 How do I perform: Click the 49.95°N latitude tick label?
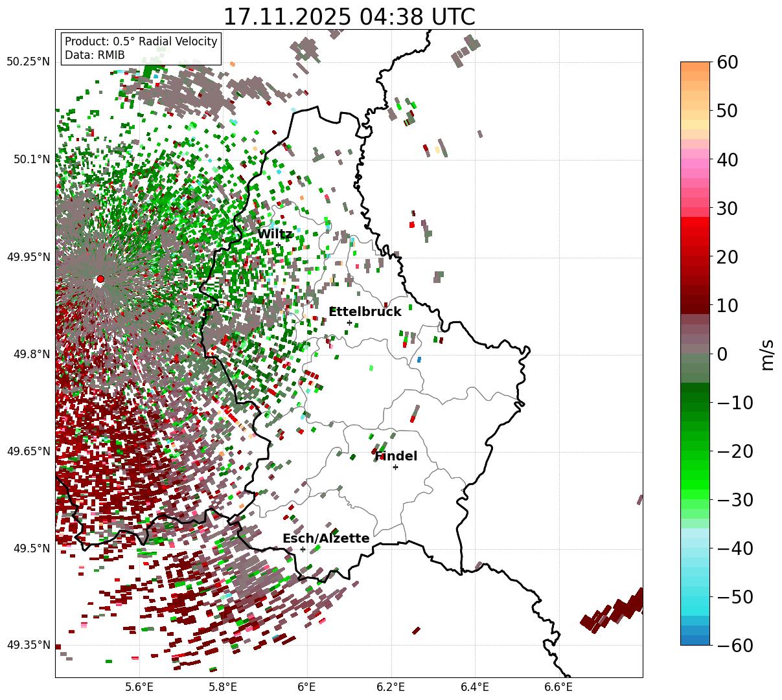(x=29, y=257)
